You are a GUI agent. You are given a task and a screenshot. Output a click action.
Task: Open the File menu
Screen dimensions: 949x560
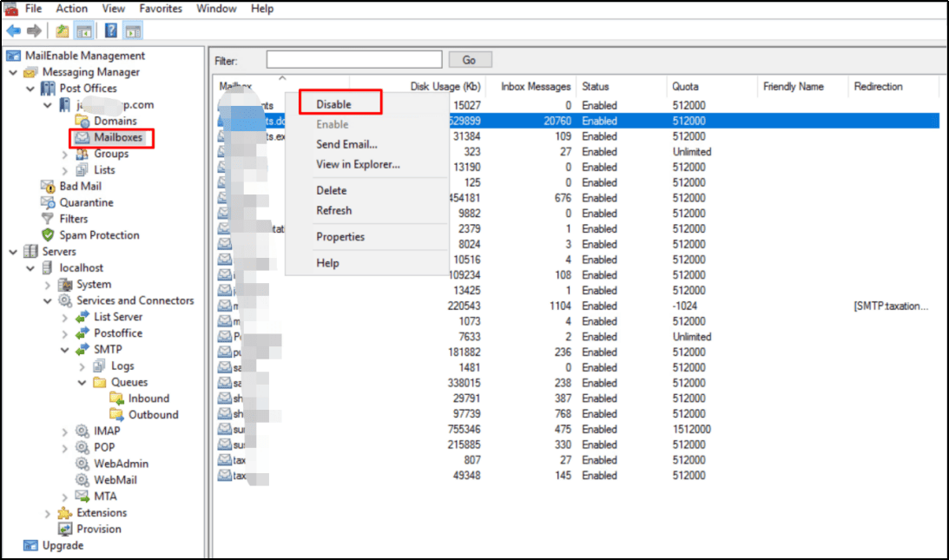[33, 9]
